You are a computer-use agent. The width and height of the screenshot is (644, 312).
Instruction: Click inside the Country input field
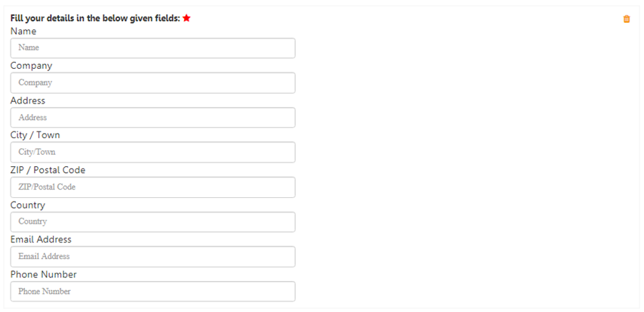[x=153, y=221]
